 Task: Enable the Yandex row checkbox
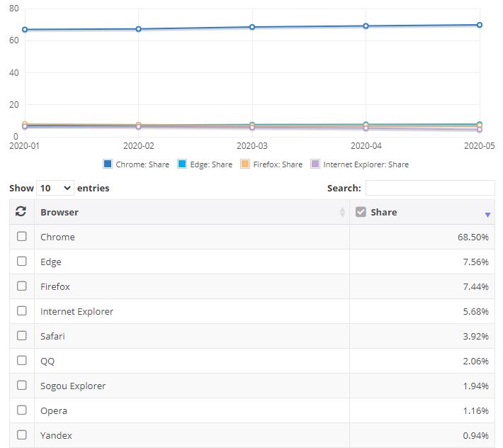pyautogui.click(x=22, y=435)
